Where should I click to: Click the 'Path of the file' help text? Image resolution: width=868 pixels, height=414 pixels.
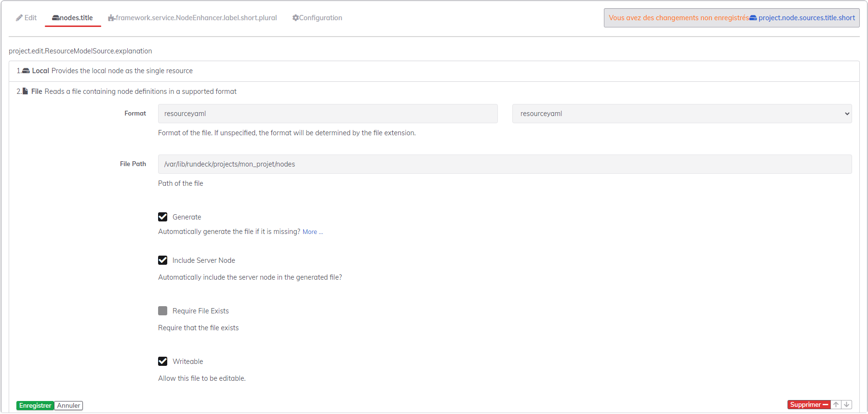pos(181,183)
